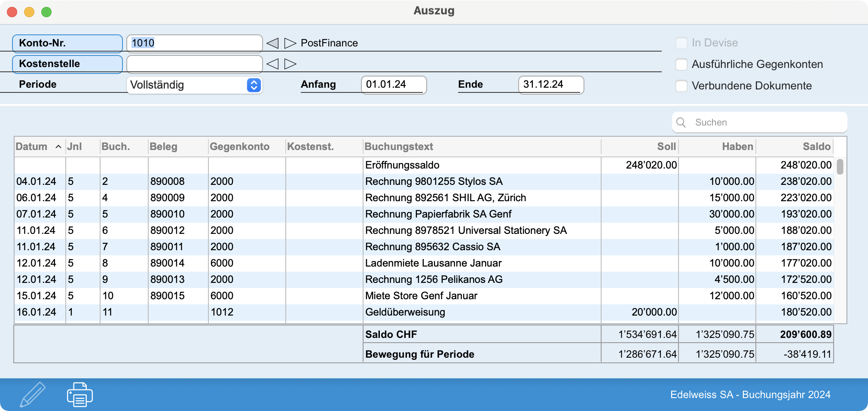Click the Kostenstelle button
Screen dimensions: 868x411
click(x=67, y=64)
